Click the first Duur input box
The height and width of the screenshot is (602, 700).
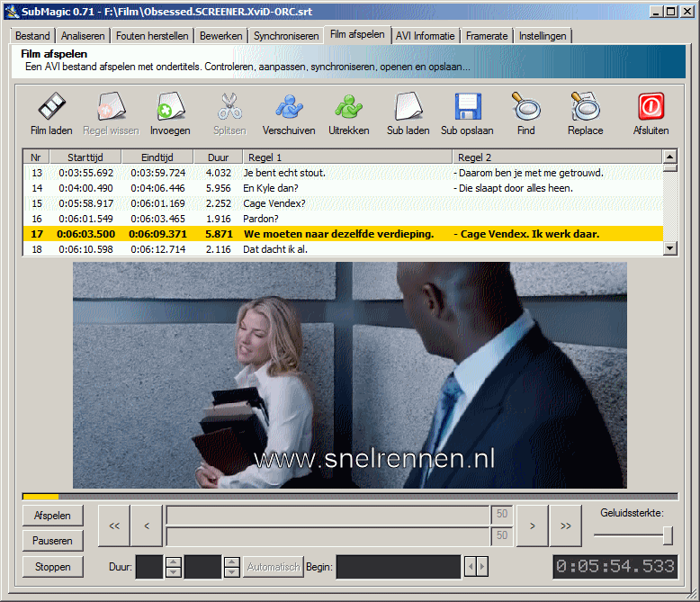pos(149,567)
